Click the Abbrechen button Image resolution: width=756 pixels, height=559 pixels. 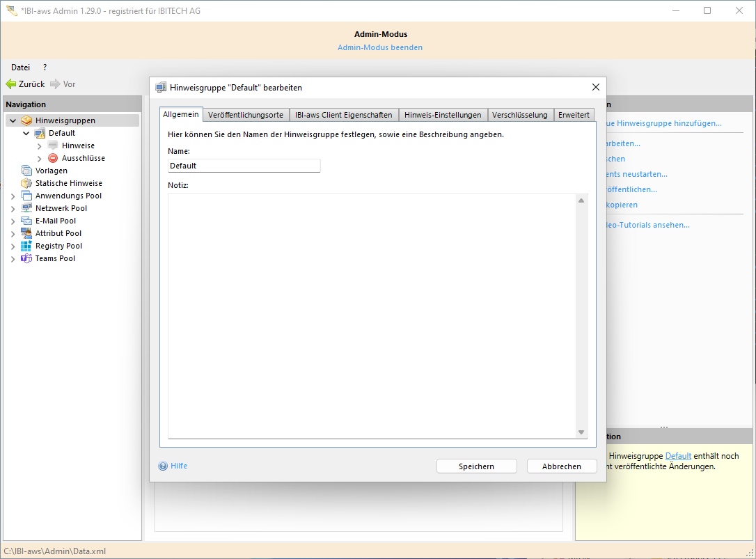561,466
